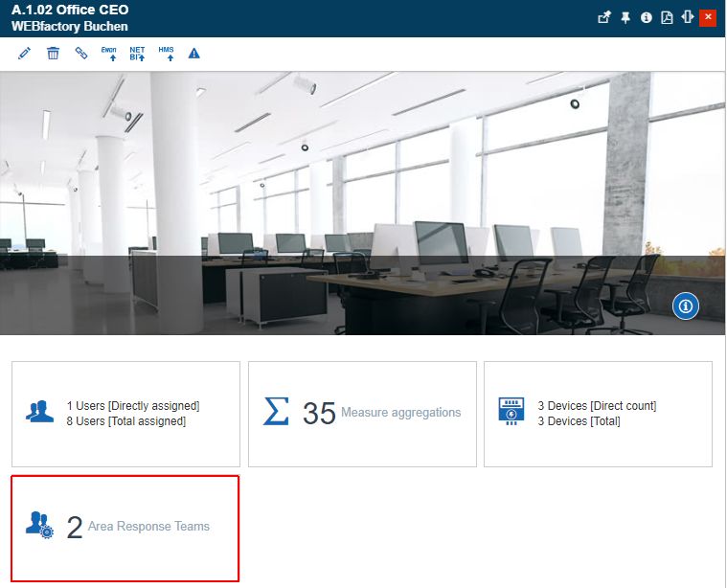
Task: Click the chain link icon
Action: pyautogui.click(x=81, y=54)
